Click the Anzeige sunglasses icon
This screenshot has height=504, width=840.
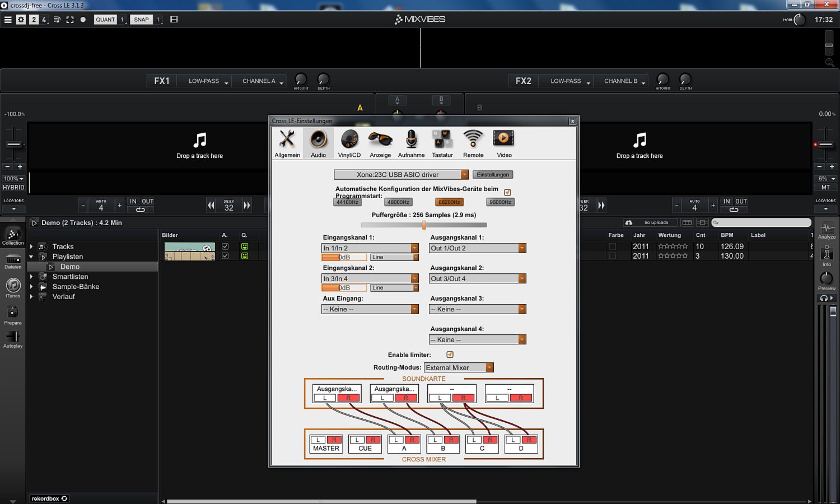tap(380, 142)
